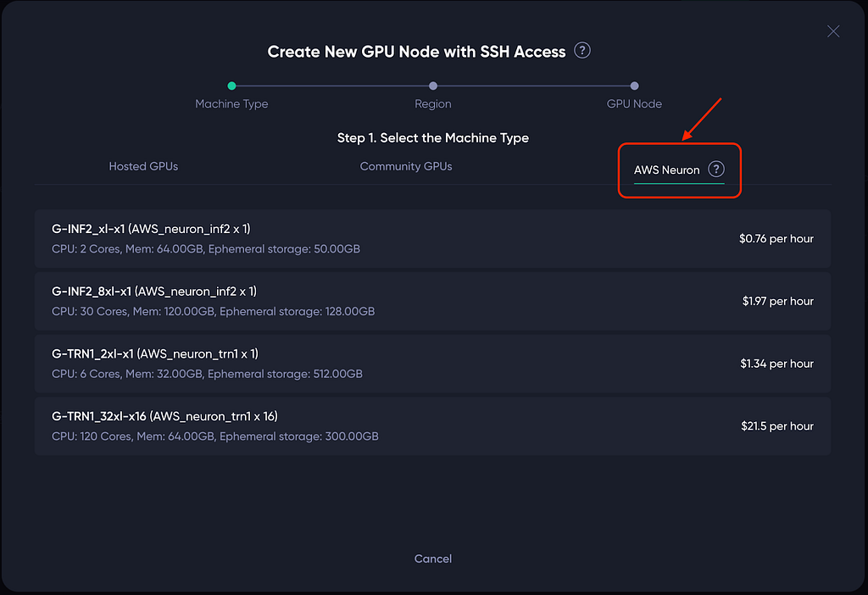Click the specs text 'CPU: 2 Cores, Mem: 64.00GB'
This screenshot has height=595, width=868.
coord(127,249)
